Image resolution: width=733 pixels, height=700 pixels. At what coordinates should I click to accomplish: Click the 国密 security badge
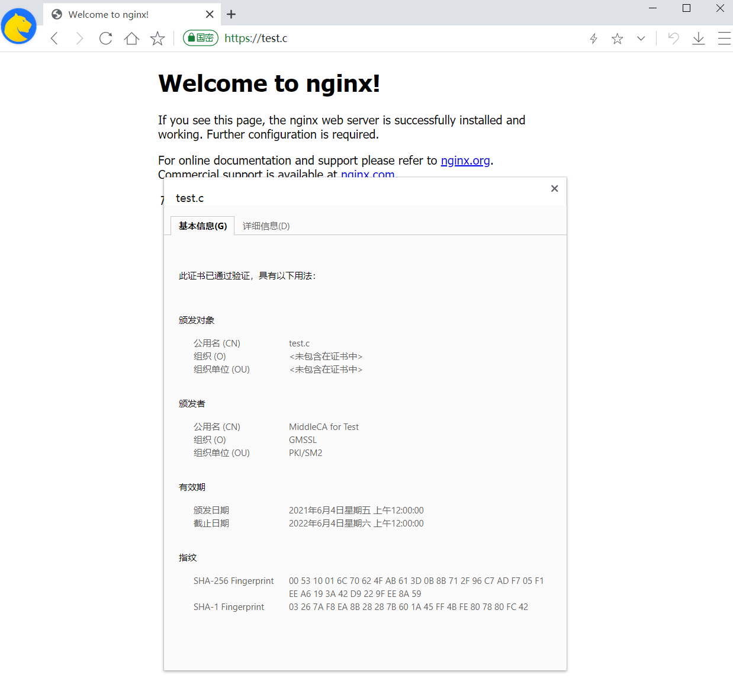(x=200, y=37)
